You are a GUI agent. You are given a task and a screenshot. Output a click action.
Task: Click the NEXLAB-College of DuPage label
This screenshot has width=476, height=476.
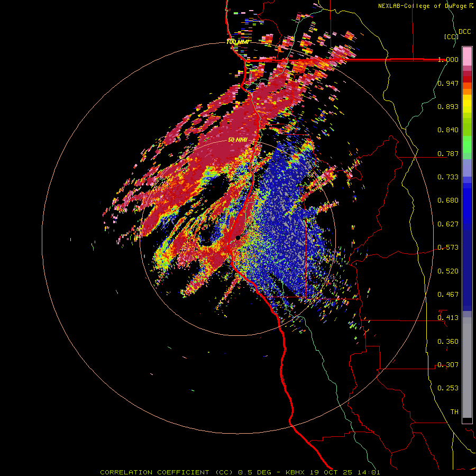(x=426, y=6)
